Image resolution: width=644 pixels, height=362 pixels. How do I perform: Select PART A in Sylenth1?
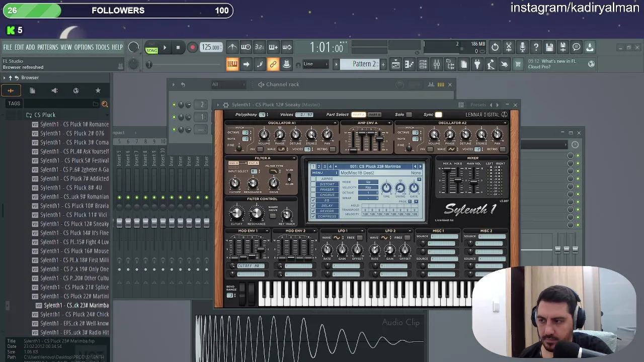(358, 115)
